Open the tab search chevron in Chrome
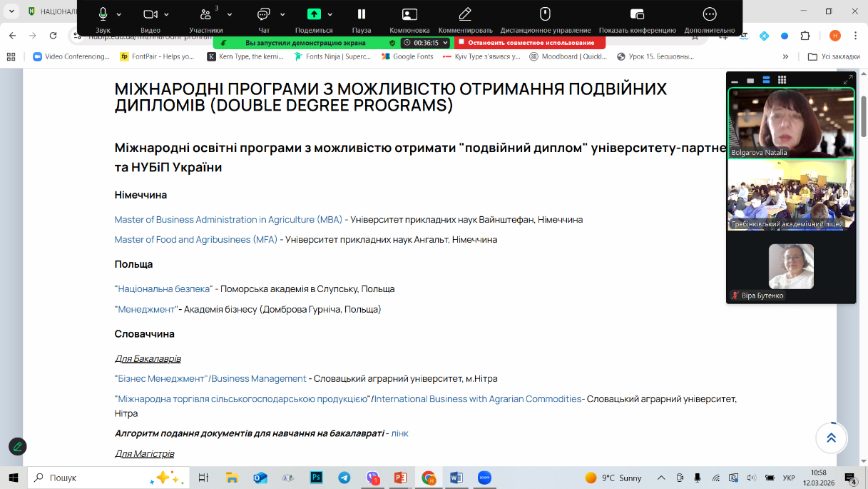The image size is (868, 489). coord(12,11)
